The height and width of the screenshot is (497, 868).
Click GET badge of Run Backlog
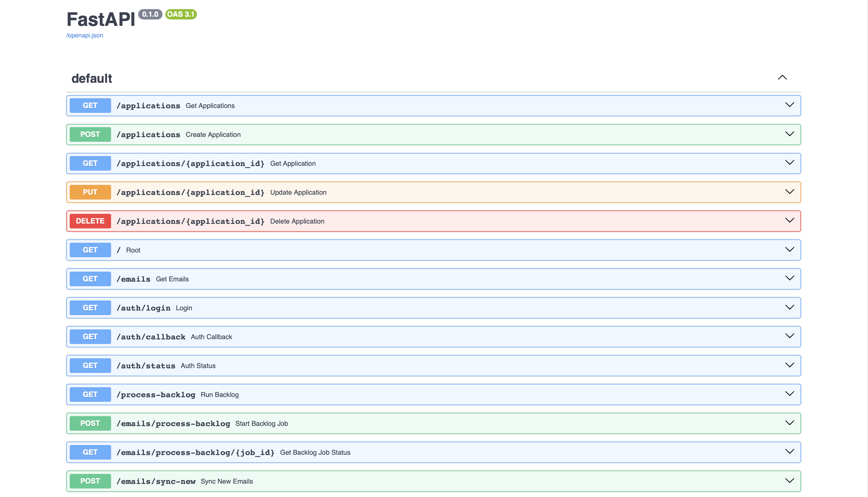[90, 394]
